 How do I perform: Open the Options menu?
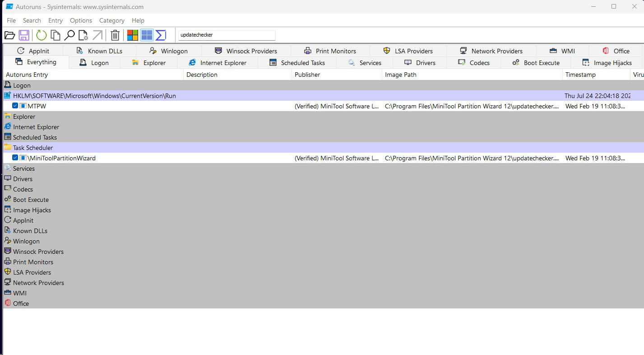click(x=81, y=20)
